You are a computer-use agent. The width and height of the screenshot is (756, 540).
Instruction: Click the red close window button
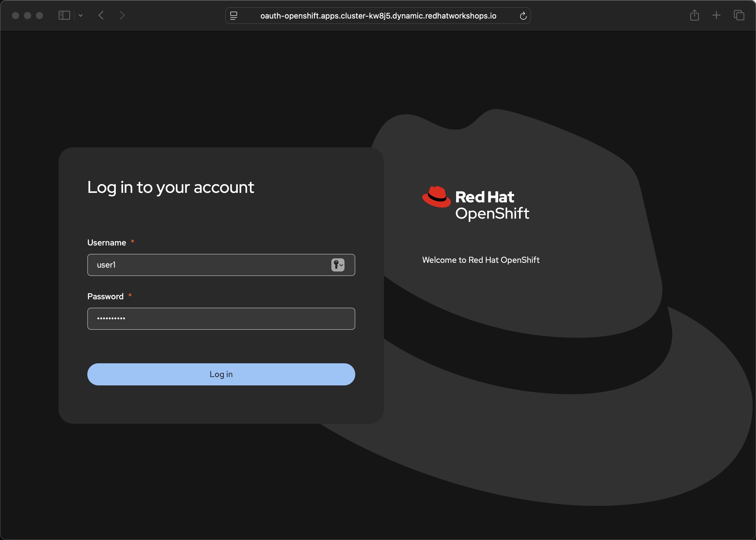(15, 15)
